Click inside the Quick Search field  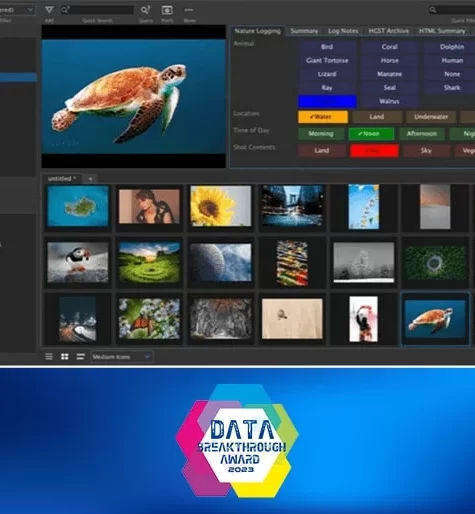(x=97, y=10)
